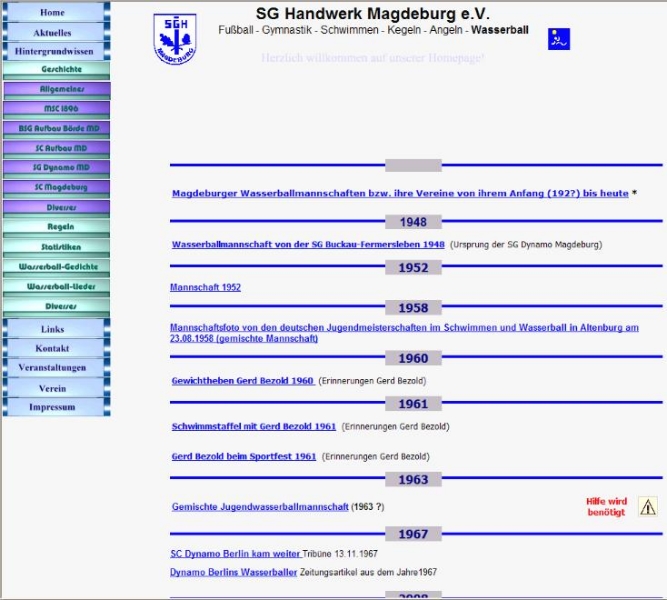Open the Gemischte Jugendwasserballmannschaft link
This screenshot has height=600, width=667.
260,507
